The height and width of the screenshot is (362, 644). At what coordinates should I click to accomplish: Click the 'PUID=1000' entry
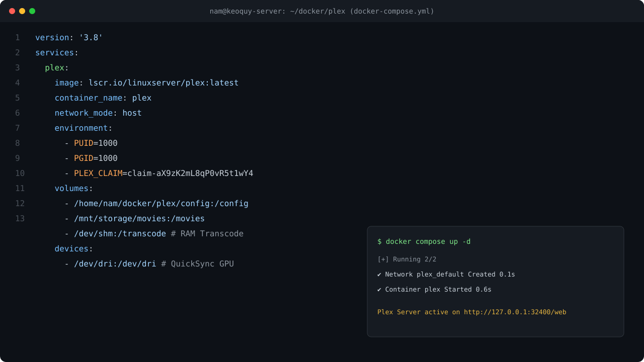pyautogui.click(x=96, y=143)
